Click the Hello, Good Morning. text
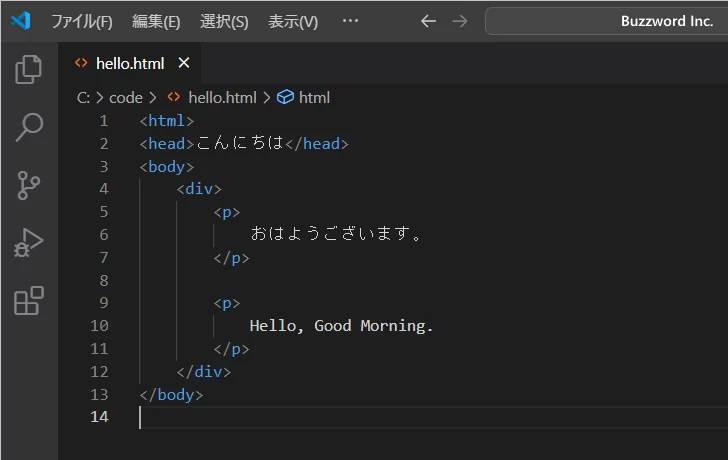 (341, 326)
